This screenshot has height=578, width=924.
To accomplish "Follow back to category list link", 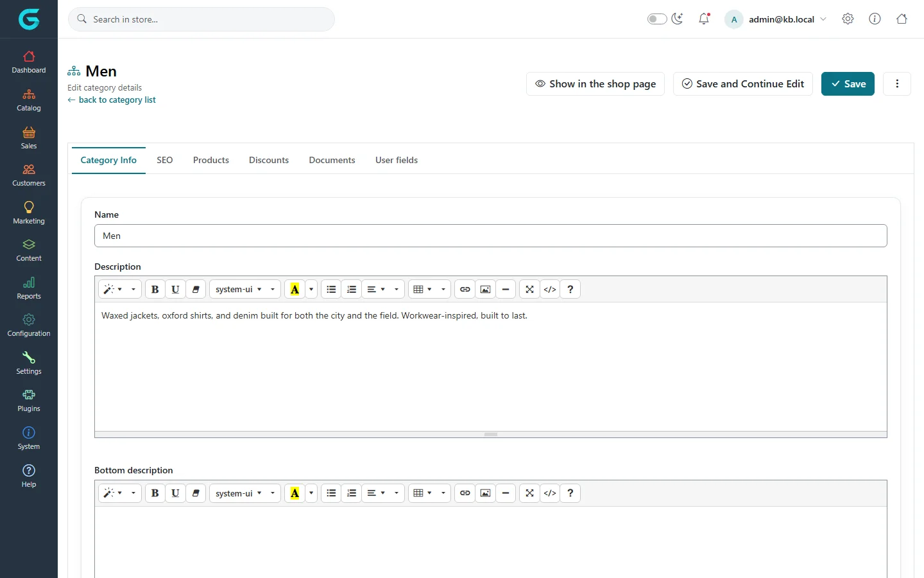I will (x=112, y=100).
